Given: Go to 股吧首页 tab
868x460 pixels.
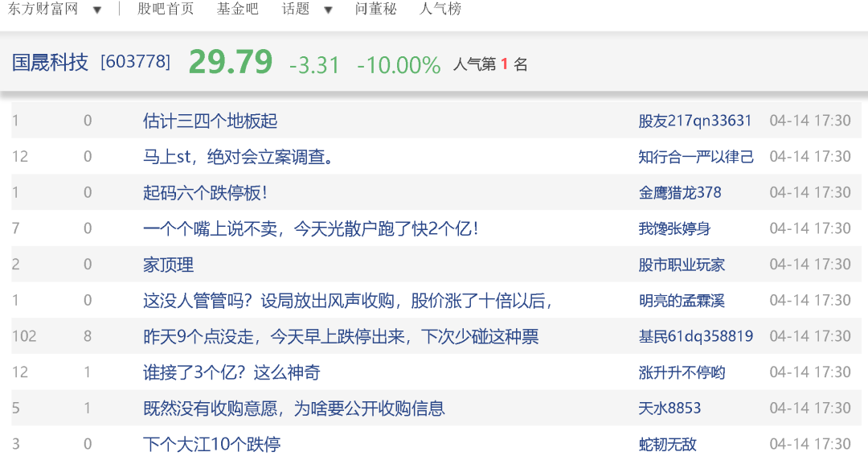Looking at the screenshot, I should pos(166,9).
